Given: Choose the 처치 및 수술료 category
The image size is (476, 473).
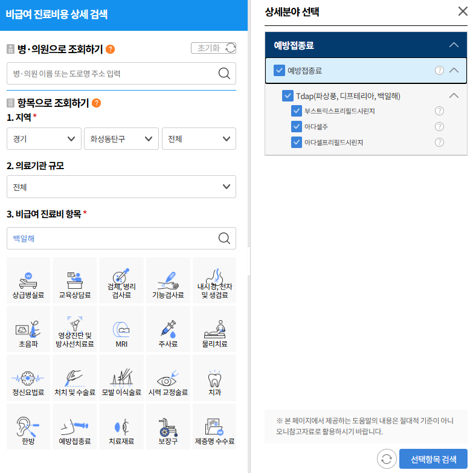Looking at the screenshot, I should [x=75, y=378].
